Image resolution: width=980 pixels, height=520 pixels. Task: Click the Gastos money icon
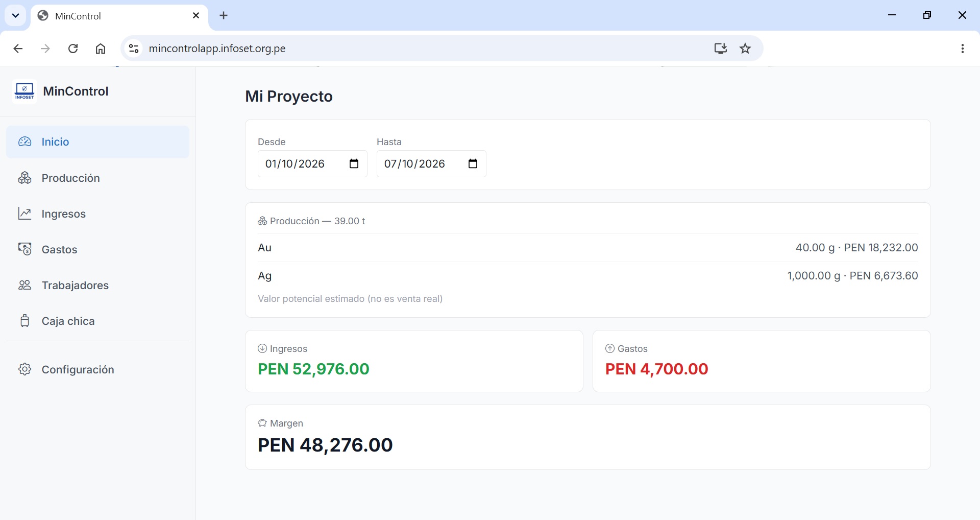pos(25,249)
